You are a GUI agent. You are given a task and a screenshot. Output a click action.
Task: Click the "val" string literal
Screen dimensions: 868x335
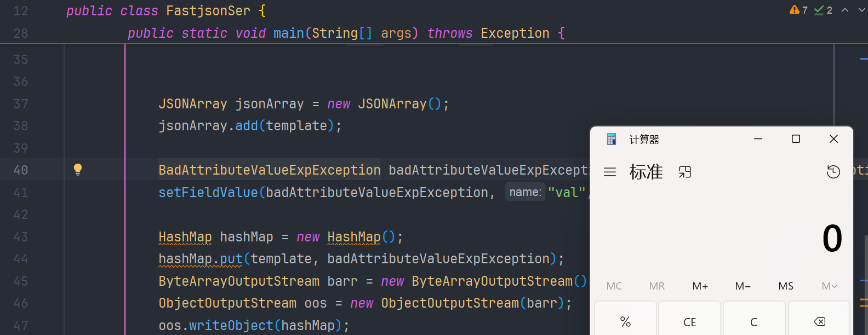tap(567, 193)
